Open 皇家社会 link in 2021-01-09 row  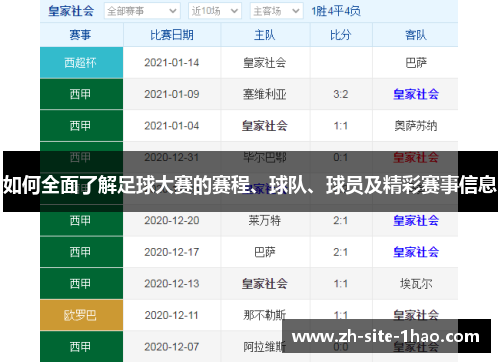coord(416,94)
